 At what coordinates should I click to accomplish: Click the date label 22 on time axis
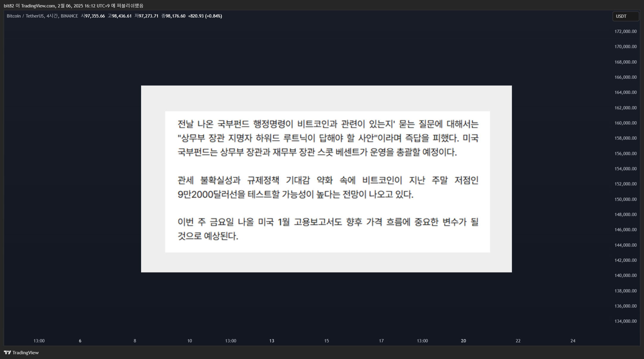[x=518, y=341]
